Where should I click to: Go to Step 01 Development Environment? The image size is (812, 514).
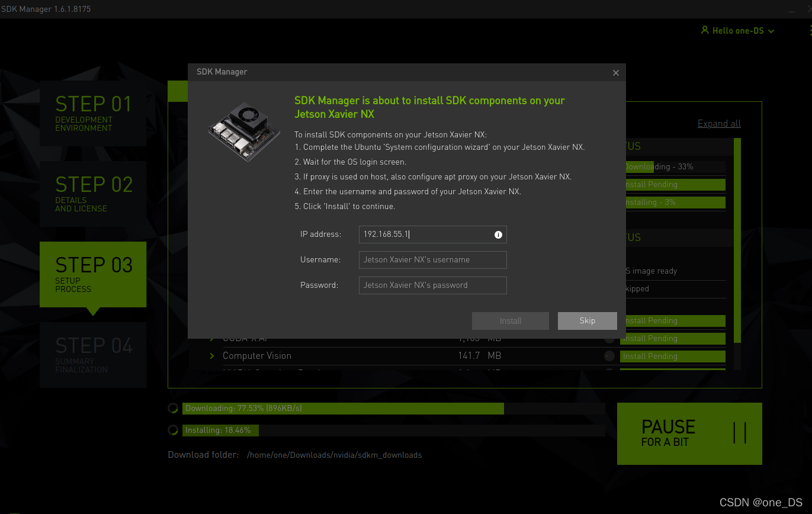(x=93, y=113)
